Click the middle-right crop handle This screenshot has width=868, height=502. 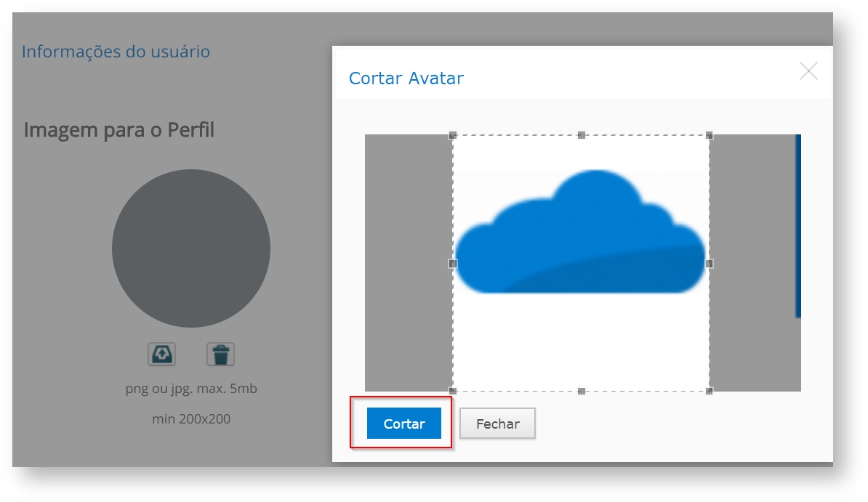pos(710,263)
